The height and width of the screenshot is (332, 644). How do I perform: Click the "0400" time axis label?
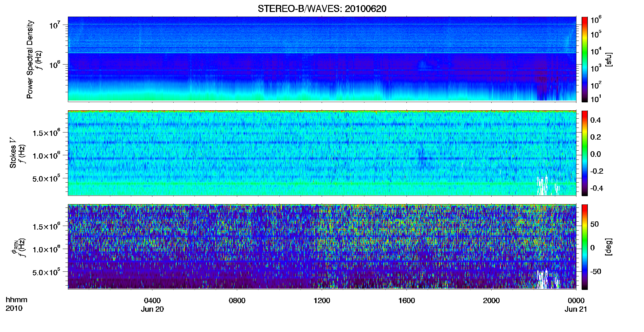point(152,301)
